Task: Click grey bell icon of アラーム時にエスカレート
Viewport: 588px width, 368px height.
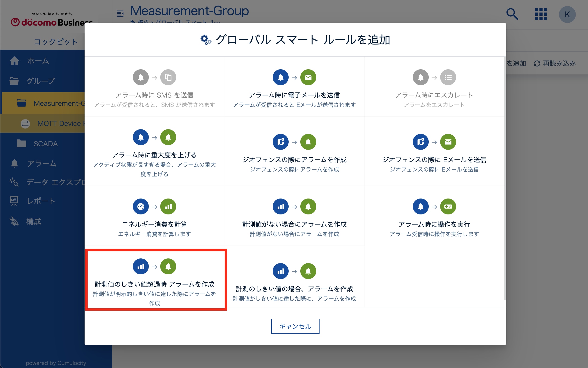Action: [x=421, y=77]
